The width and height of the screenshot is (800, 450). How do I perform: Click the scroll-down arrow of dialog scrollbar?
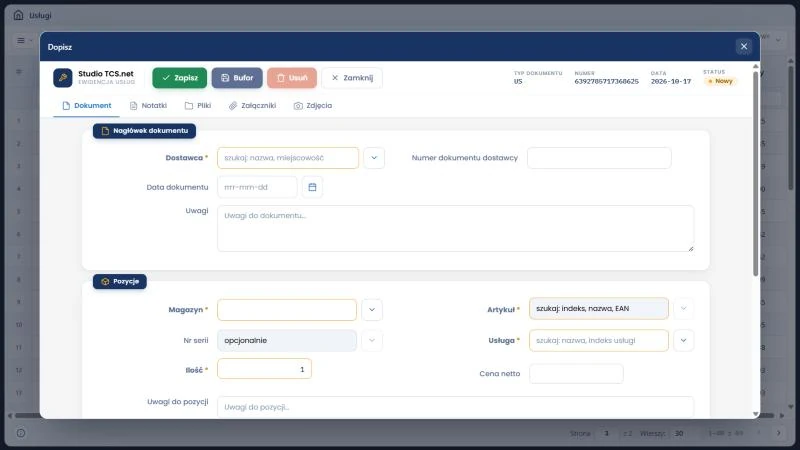tap(756, 414)
